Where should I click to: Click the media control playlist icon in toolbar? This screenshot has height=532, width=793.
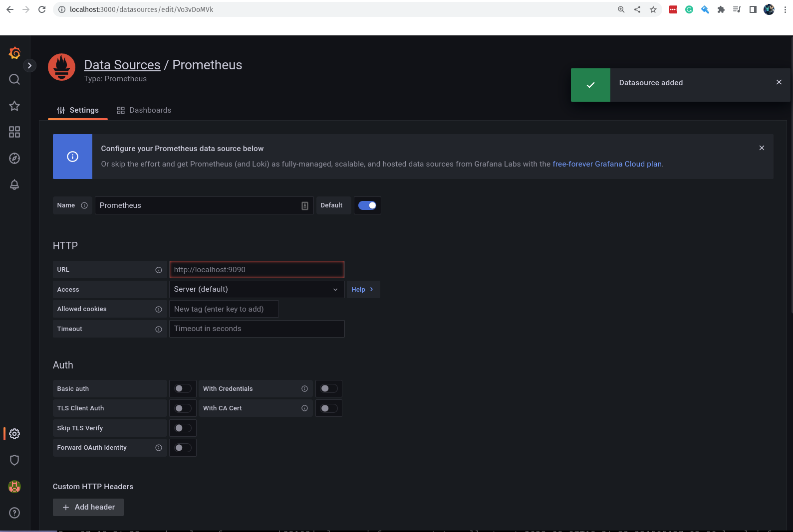coord(737,9)
